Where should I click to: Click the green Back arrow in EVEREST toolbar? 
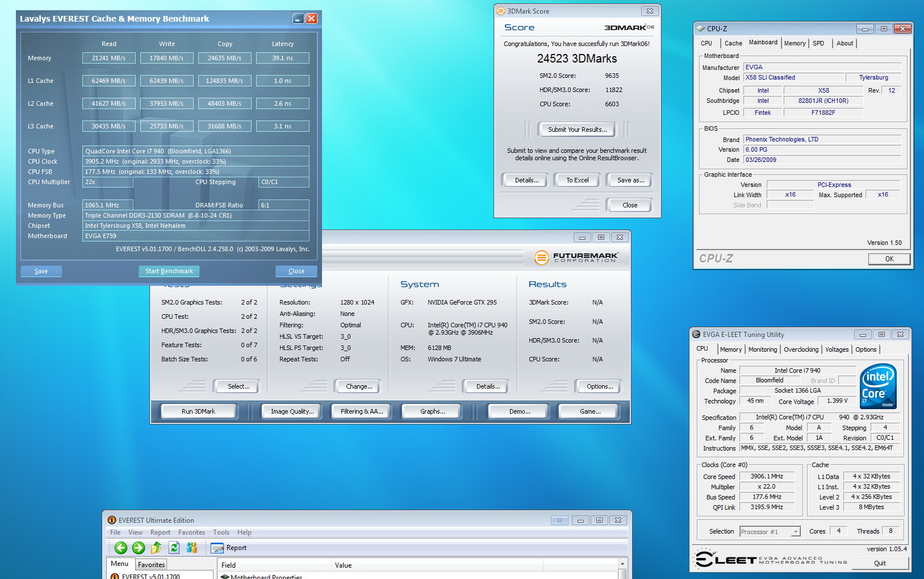[120, 548]
